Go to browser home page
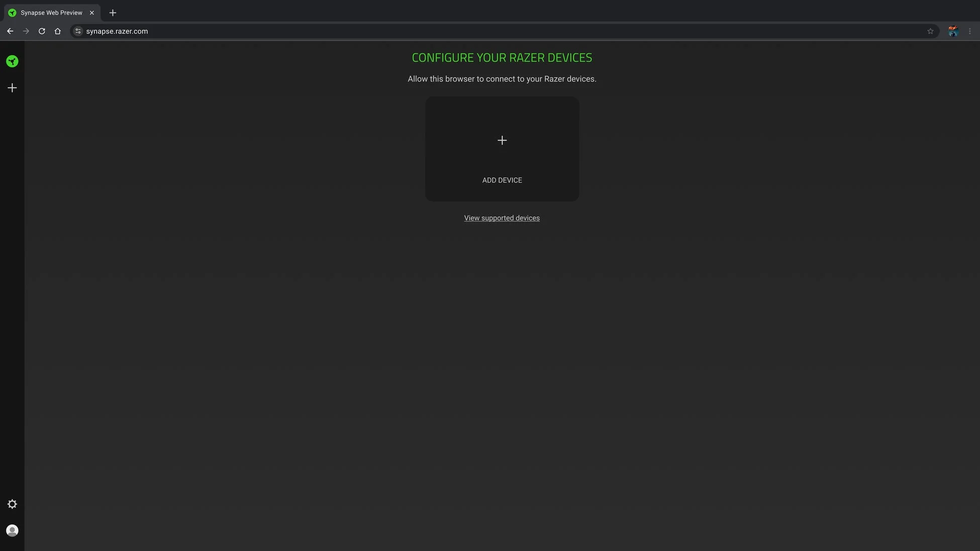Viewport: 980px width, 551px height. click(x=57, y=31)
